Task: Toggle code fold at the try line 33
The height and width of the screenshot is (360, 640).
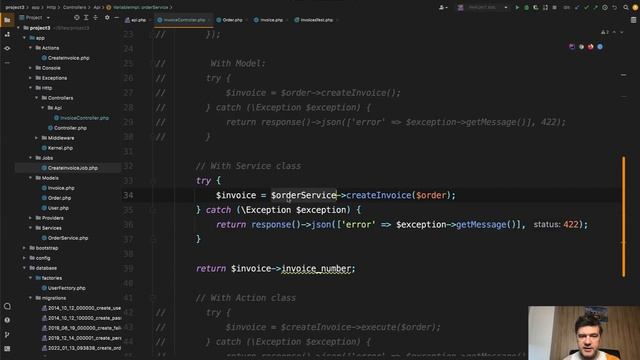Action: coord(153,180)
